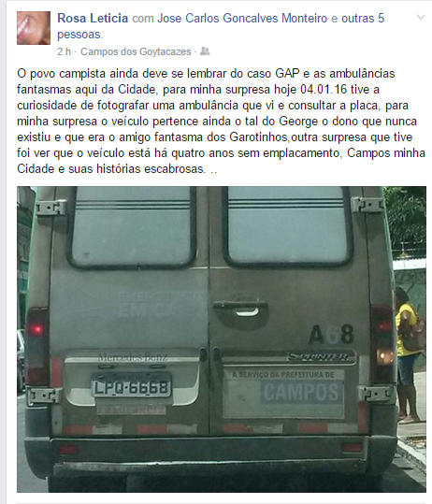Open the Campos dos Goytacazes location link
Image resolution: width=432 pixels, height=504 pixels.
pos(136,51)
